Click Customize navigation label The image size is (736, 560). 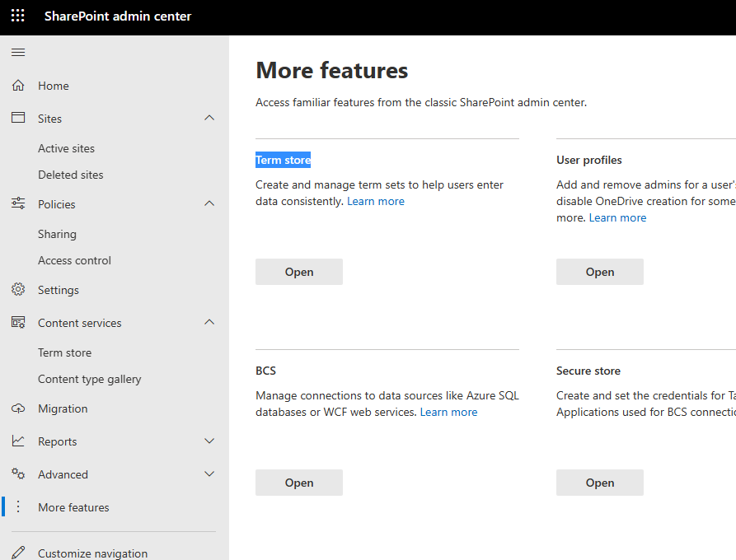click(93, 553)
